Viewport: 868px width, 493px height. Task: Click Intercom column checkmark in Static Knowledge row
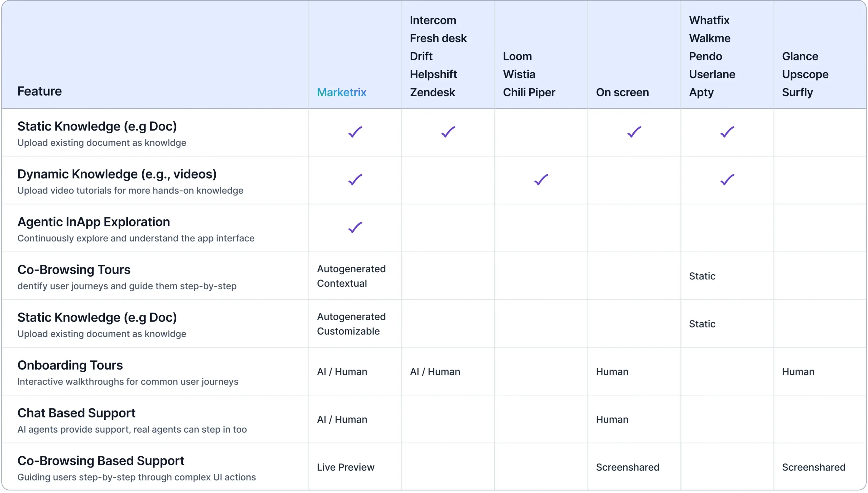[448, 132]
